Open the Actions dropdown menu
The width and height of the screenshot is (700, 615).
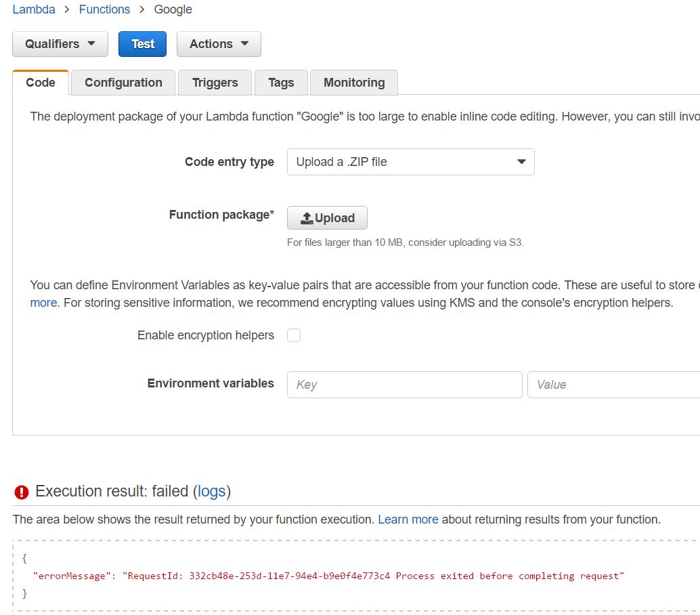(219, 44)
